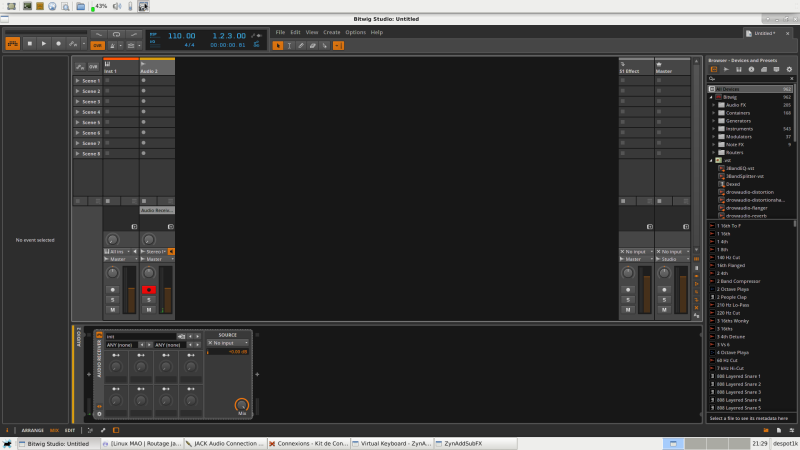
Task: Open Inst 1 output chooser 'Master'
Action: [121, 259]
